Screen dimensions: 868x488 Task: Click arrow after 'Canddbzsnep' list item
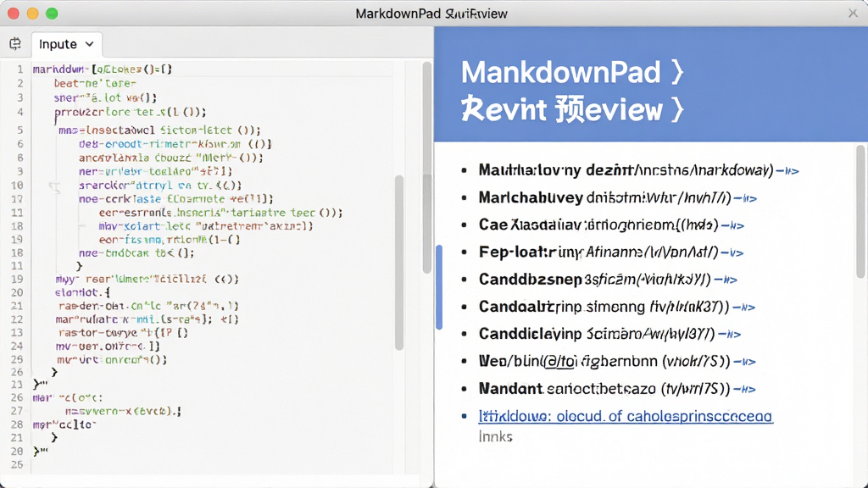coord(726,280)
